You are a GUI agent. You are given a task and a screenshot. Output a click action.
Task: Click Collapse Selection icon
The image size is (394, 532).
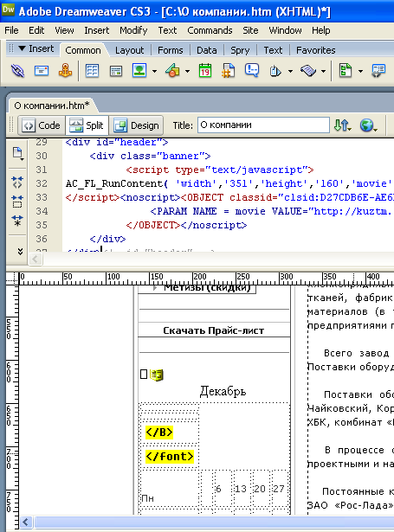[17, 202]
